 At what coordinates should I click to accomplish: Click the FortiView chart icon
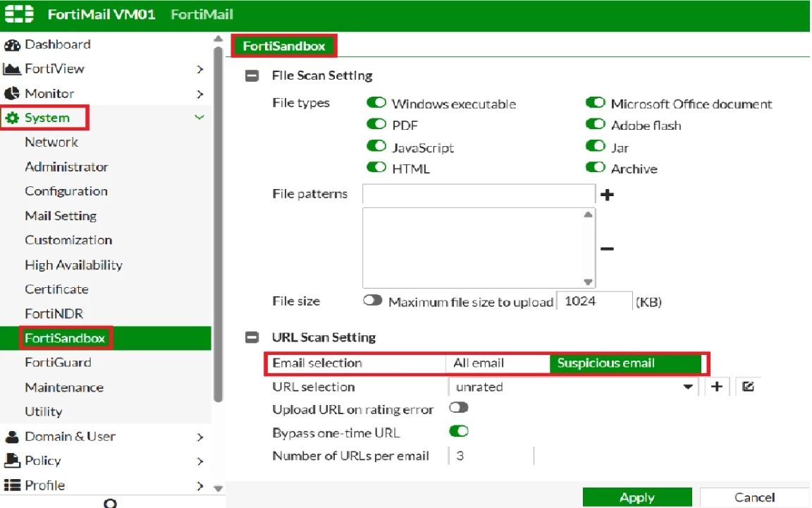click(x=11, y=69)
